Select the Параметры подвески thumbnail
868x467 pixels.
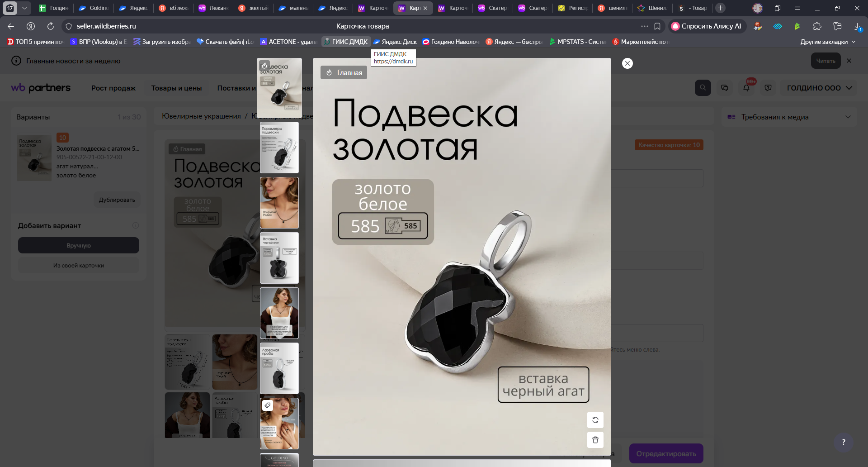[x=279, y=148]
